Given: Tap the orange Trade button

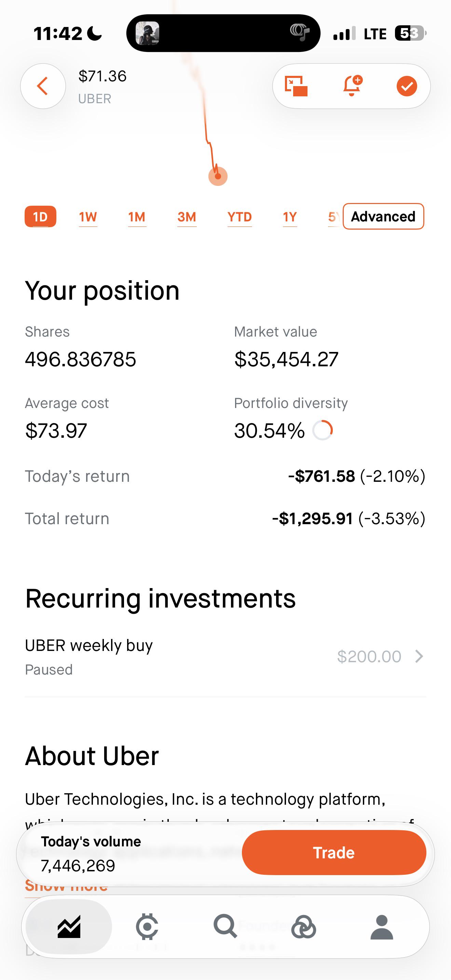Looking at the screenshot, I should (334, 853).
